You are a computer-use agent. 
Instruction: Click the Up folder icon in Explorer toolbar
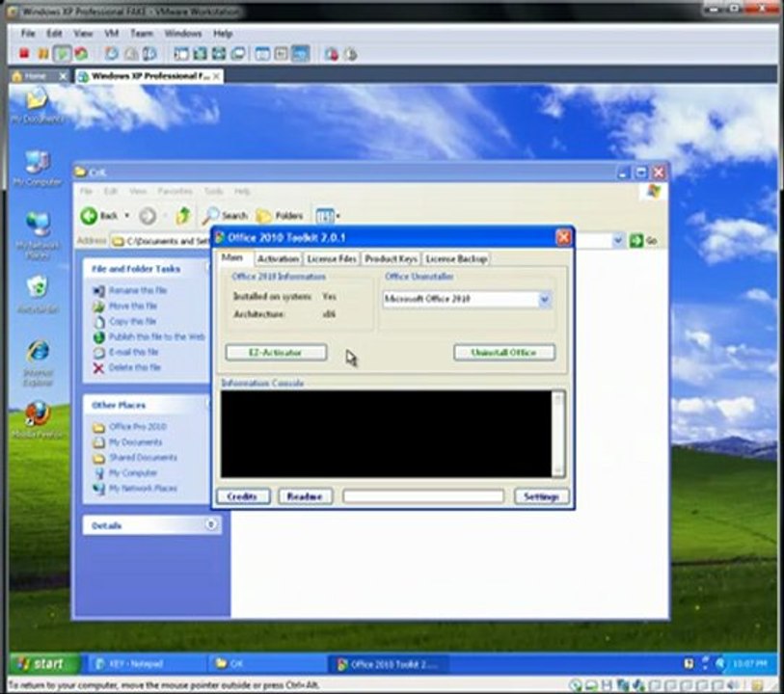click(x=183, y=215)
